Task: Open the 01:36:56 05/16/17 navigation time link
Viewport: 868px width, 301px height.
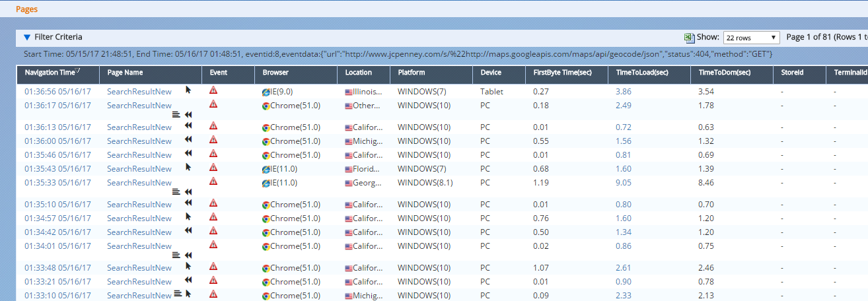Action: [58, 92]
